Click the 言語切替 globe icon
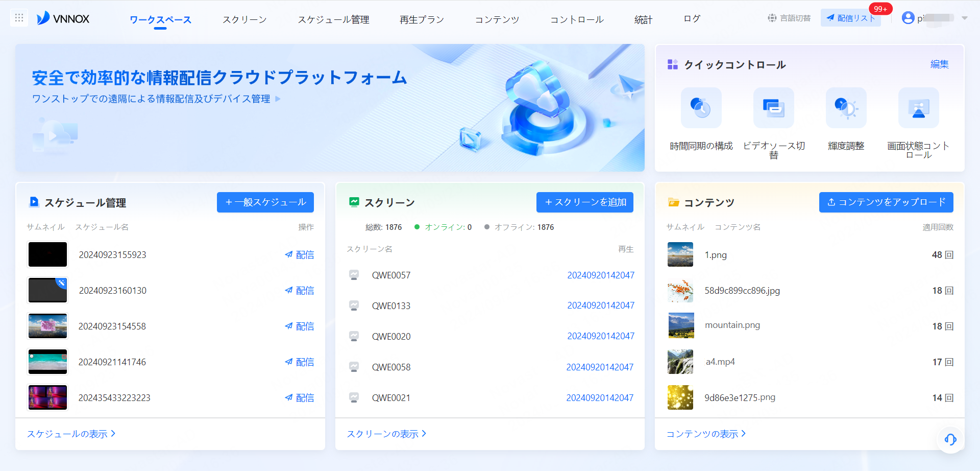This screenshot has height=471, width=980. pyautogui.click(x=772, y=18)
